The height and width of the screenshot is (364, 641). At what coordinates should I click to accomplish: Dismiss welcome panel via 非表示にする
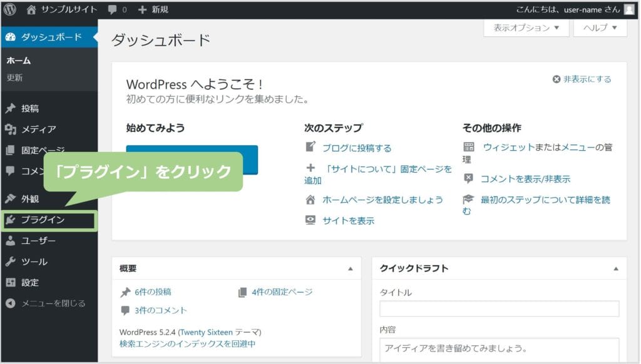(x=582, y=79)
